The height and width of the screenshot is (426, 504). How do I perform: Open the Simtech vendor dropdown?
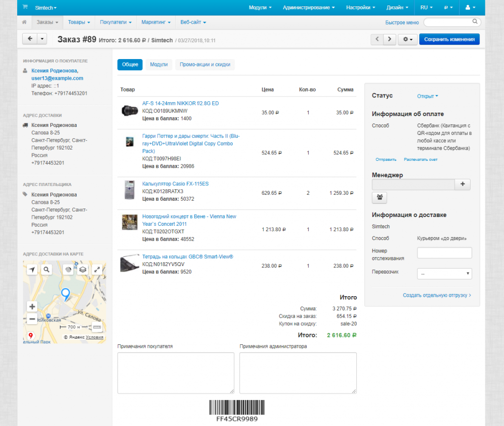(46, 8)
